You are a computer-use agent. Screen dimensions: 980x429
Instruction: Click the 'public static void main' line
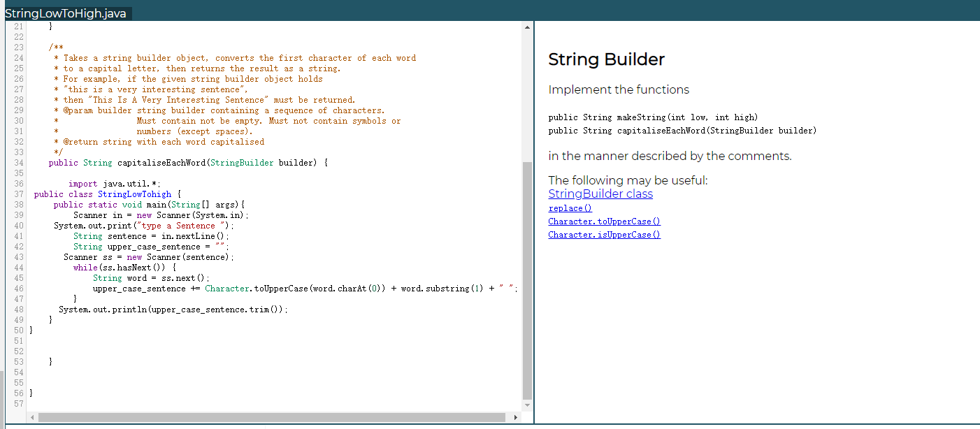[x=150, y=205]
